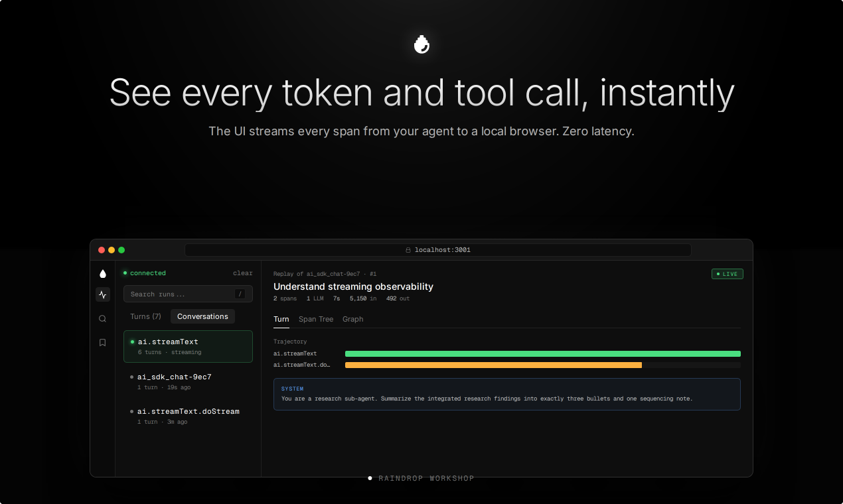Open the Graph tab

(353, 319)
